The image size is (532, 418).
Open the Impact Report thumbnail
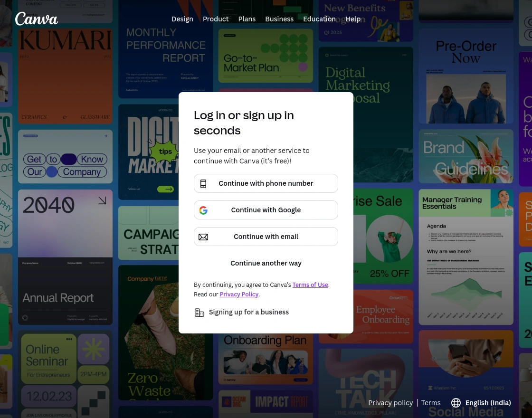pyautogui.click(x=266, y=404)
